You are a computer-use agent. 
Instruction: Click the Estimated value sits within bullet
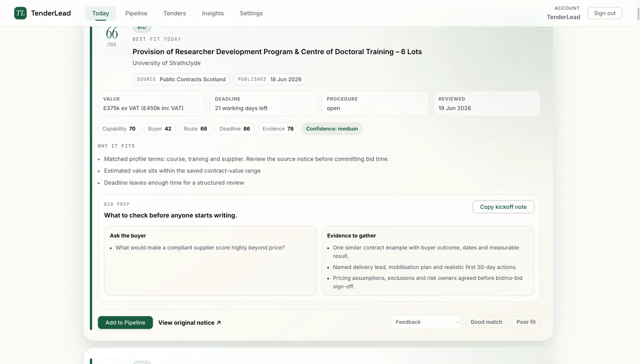pos(182,171)
